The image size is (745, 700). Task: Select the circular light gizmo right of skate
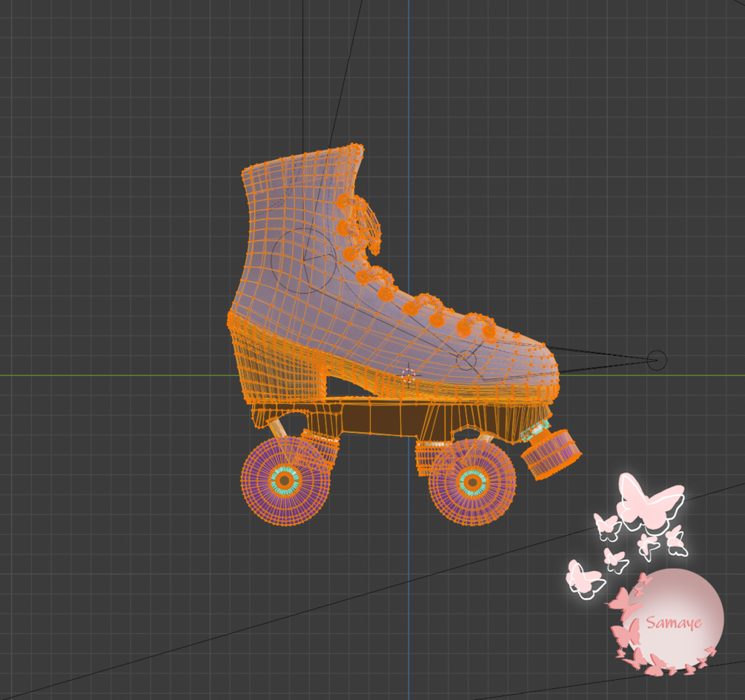click(x=657, y=360)
